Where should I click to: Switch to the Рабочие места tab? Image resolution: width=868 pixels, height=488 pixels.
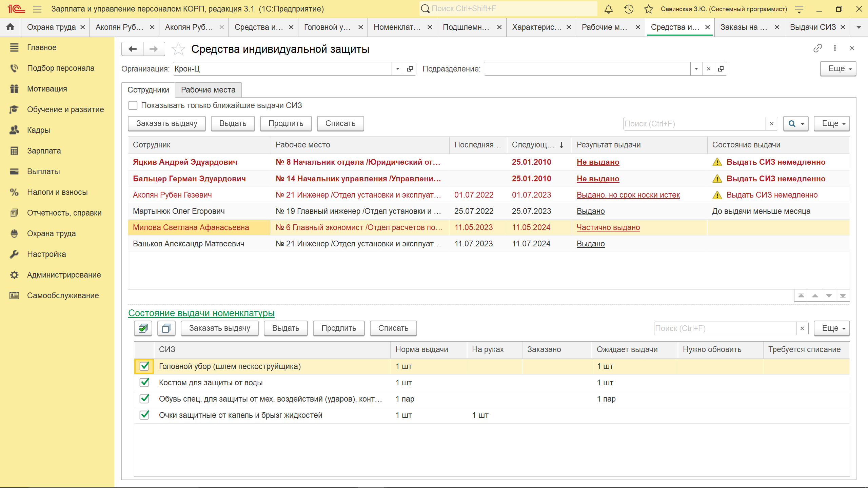coord(208,90)
